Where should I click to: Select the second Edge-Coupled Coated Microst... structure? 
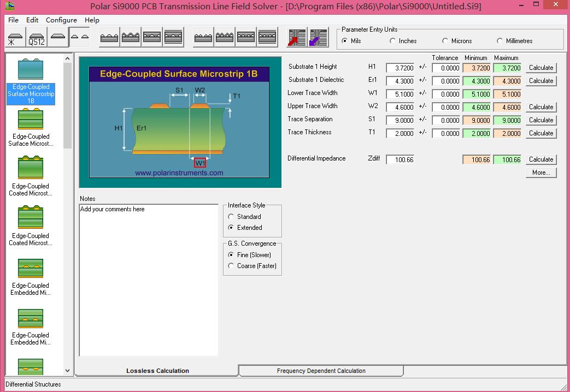(x=31, y=227)
